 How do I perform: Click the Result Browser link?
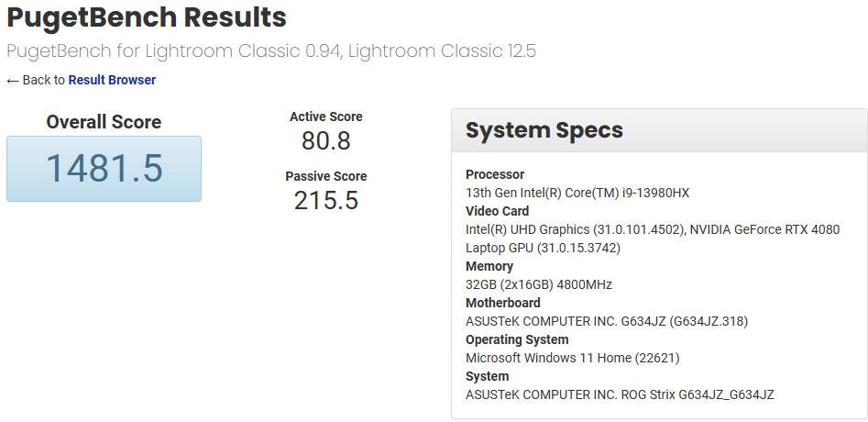[x=112, y=80]
